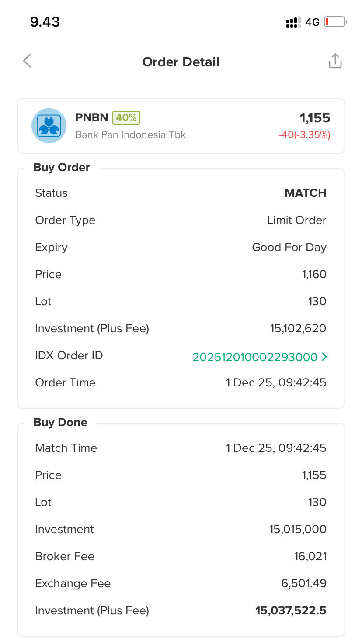
Task: Tap the bold total 15,037,522.5 amount
Action: coord(291,610)
